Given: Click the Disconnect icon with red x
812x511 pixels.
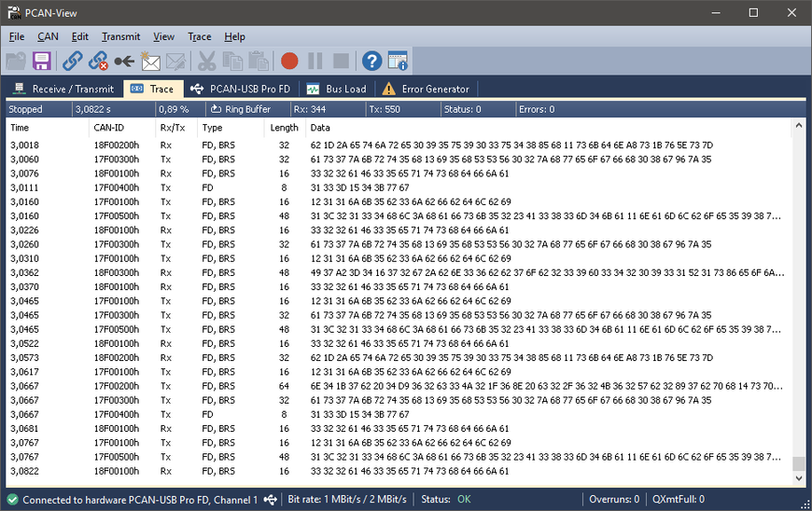Looking at the screenshot, I should coord(98,61).
